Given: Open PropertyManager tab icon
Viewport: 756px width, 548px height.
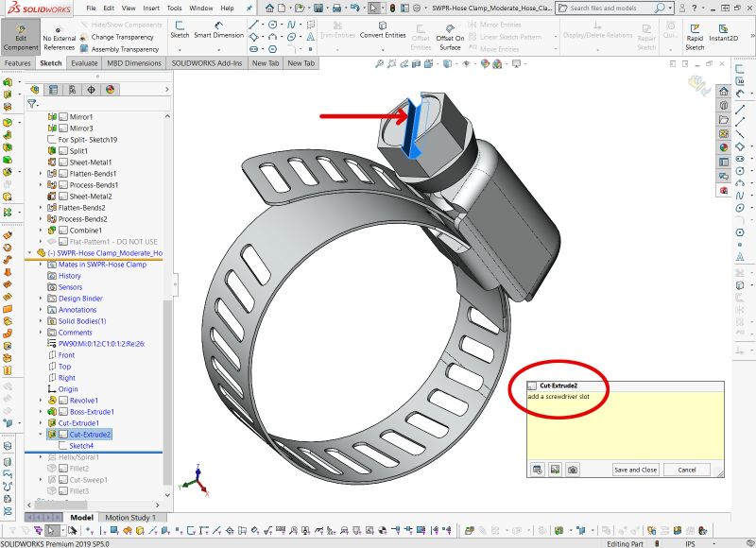Looking at the screenshot, I should click(x=53, y=90).
